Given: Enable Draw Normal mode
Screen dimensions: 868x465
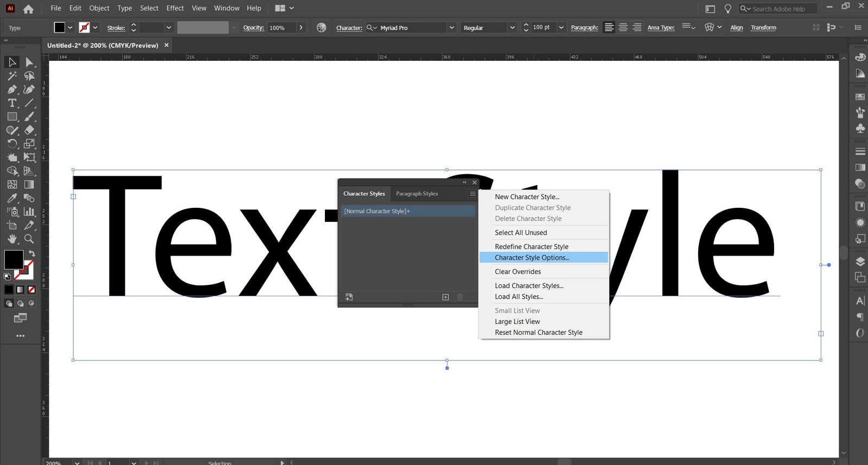Looking at the screenshot, I should click(9, 303).
